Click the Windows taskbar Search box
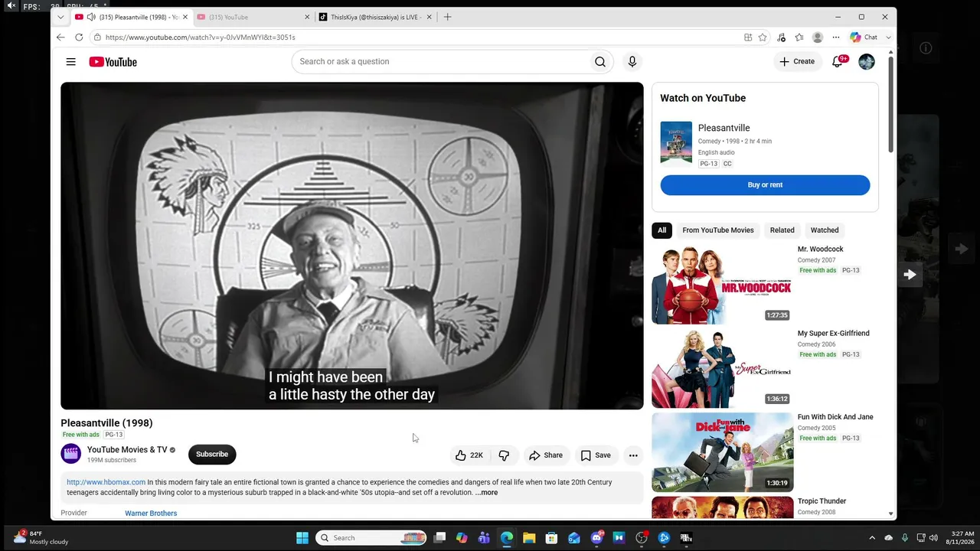The height and width of the screenshot is (551, 980). click(372, 538)
